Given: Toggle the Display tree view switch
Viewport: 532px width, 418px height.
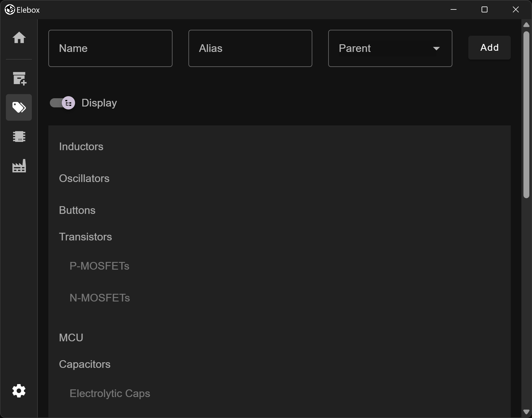Looking at the screenshot, I should click(63, 103).
